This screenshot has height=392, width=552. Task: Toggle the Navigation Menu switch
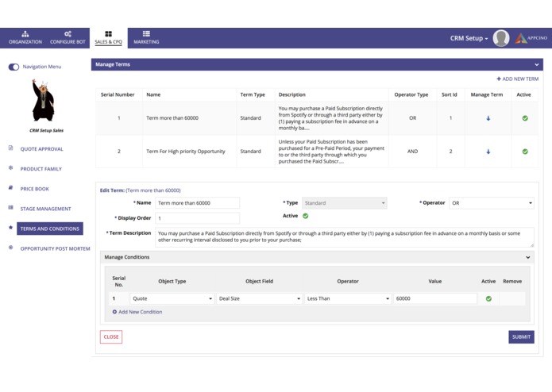14,67
